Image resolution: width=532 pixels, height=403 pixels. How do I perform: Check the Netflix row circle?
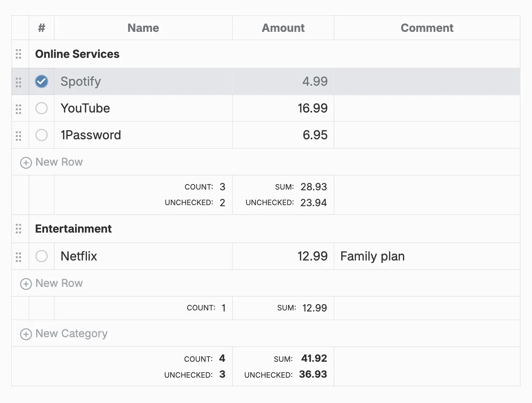click(42, 256)
